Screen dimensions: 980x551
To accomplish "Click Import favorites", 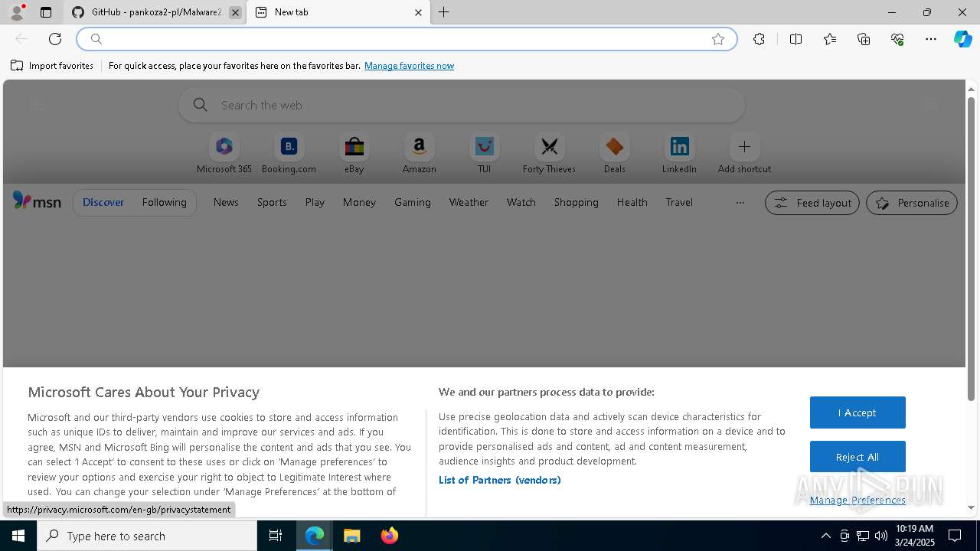I will pos(52,66).
